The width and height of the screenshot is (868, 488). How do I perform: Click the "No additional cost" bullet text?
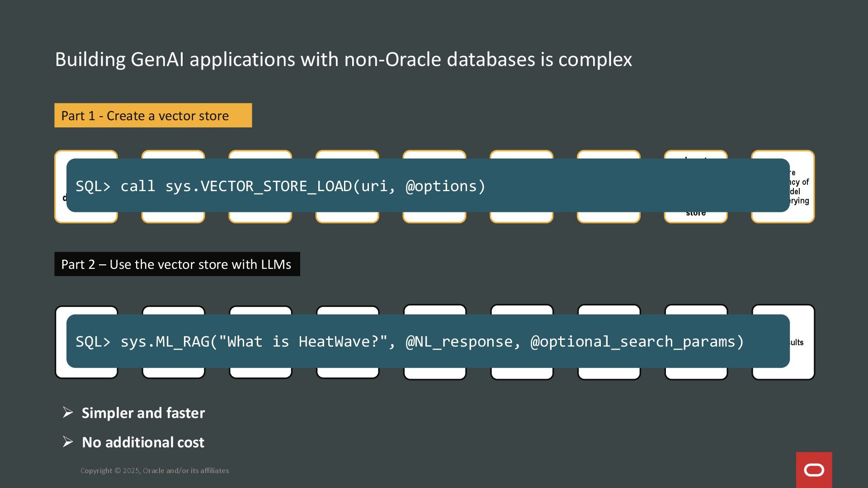[143, 442]
